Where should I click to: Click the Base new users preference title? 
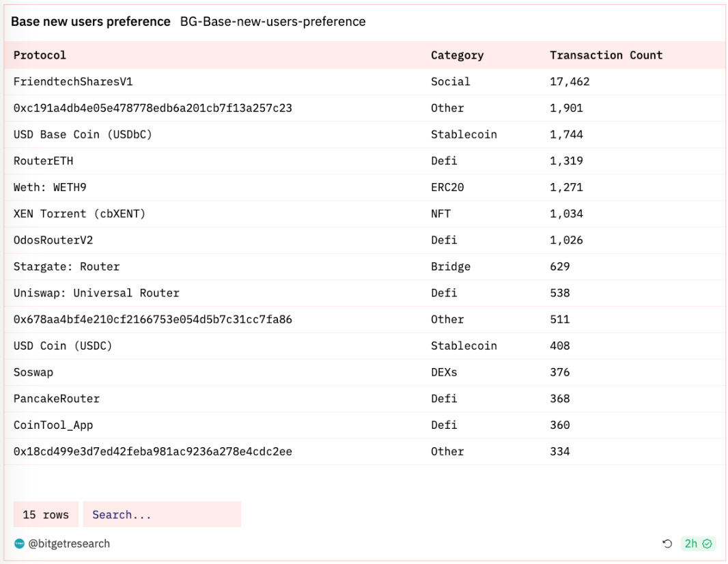tap(91, 22)
